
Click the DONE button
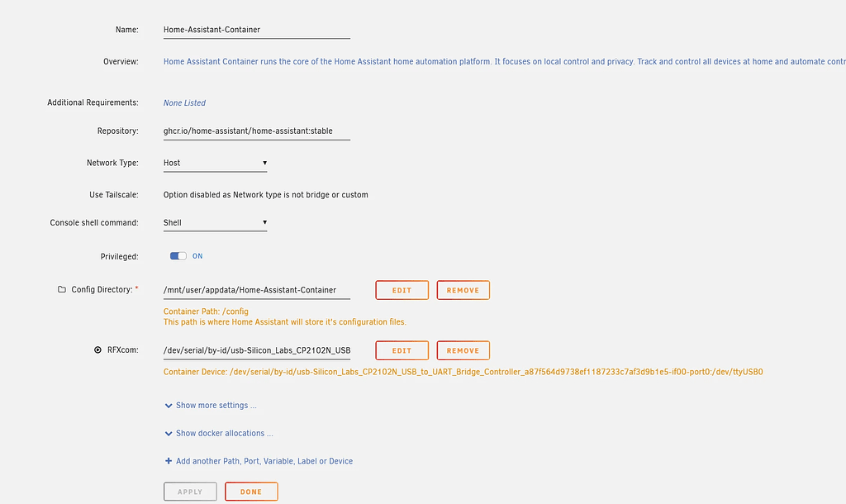251,491
